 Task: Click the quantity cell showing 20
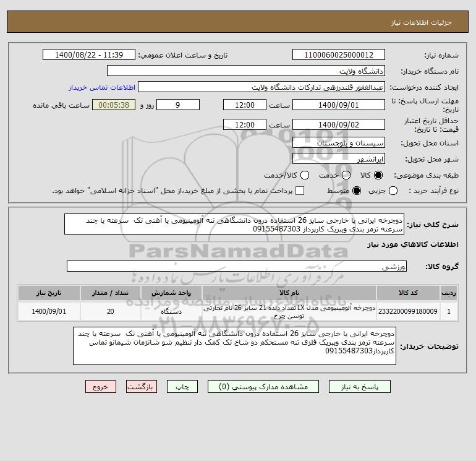point(110,311)
